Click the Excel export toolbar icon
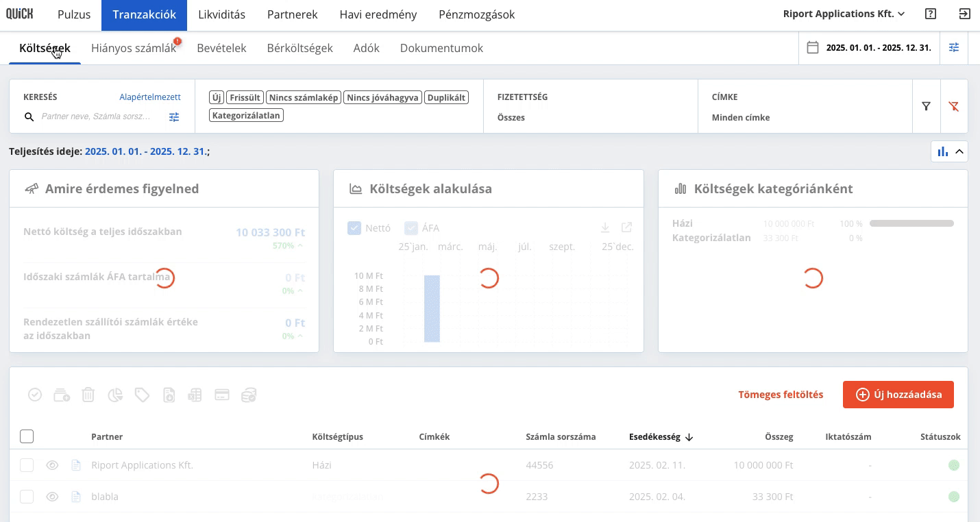Image resolution: width=980 pixels, height=522 pixels. pyautogui.click(x=195, y=395)
